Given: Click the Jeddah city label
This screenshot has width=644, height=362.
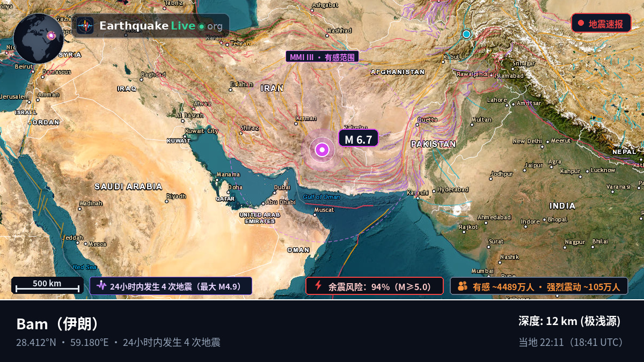Looking at the screenshot, I should pos(73,238).
